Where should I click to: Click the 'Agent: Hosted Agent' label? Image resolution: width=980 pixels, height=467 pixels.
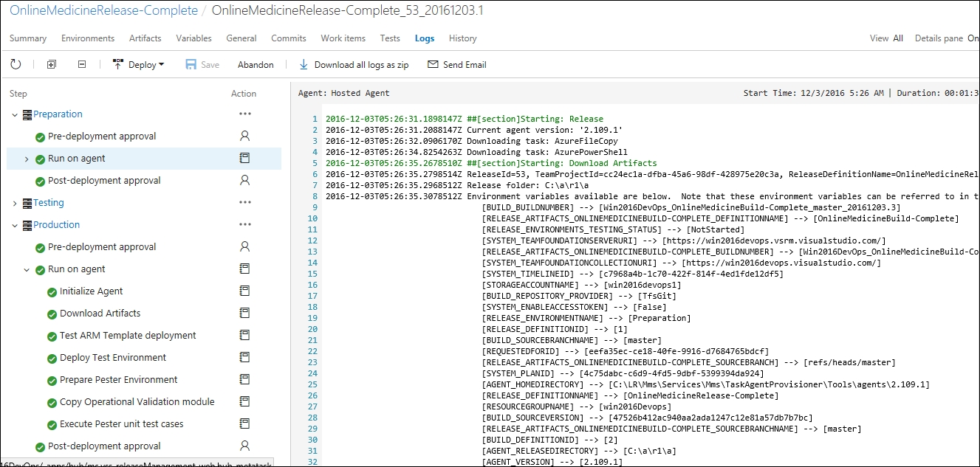click(x=343, y=93)
